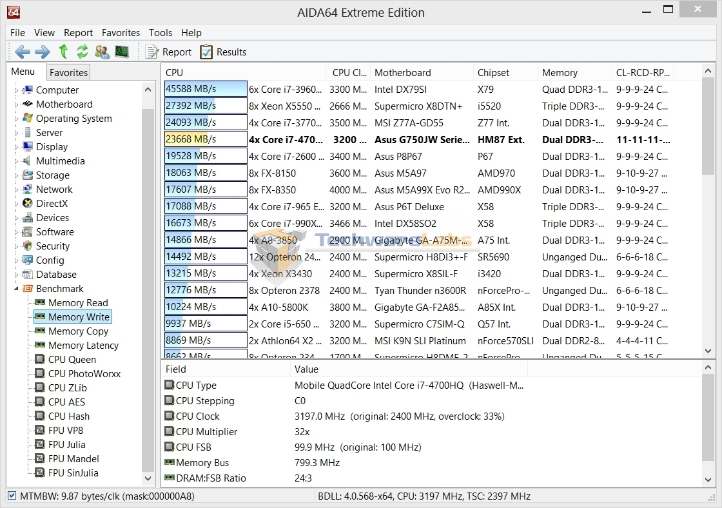The width and height of the screenshot is (722, 508).
Task: Select Memory Read benchmark
Action: pyautogui.click(x=78, y=303)
